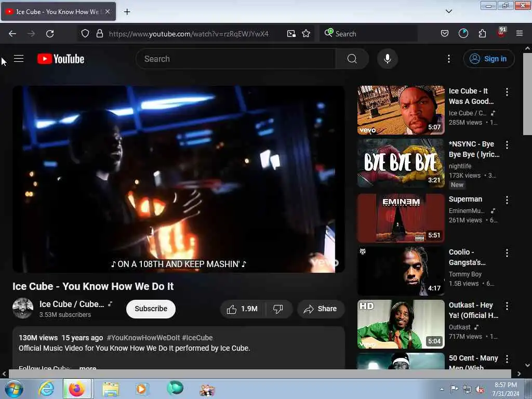Show hidden tray icons arrow

coord(442,389)
